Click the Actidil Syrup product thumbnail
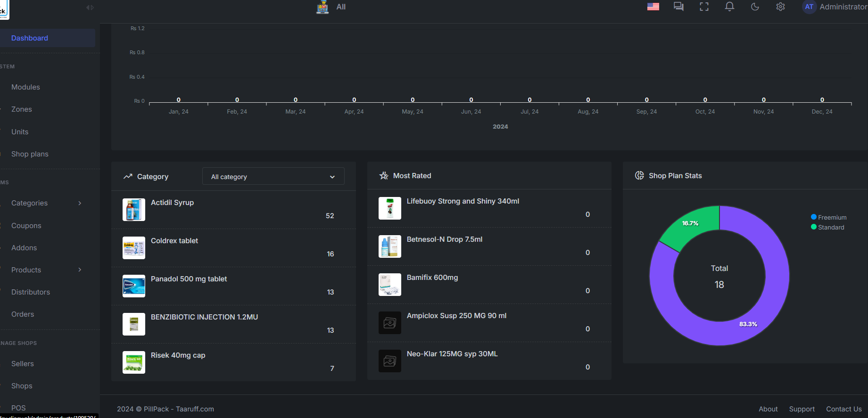 134,210
